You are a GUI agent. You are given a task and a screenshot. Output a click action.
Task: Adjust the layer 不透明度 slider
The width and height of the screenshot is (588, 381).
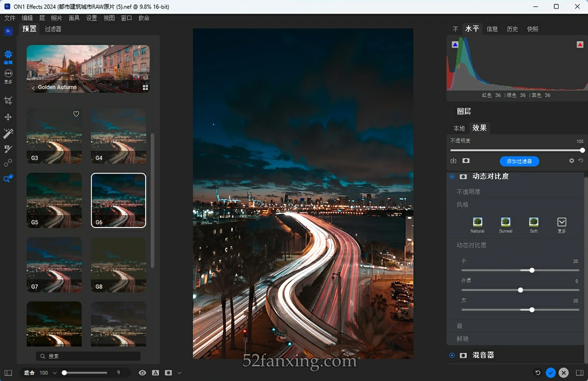516,151
